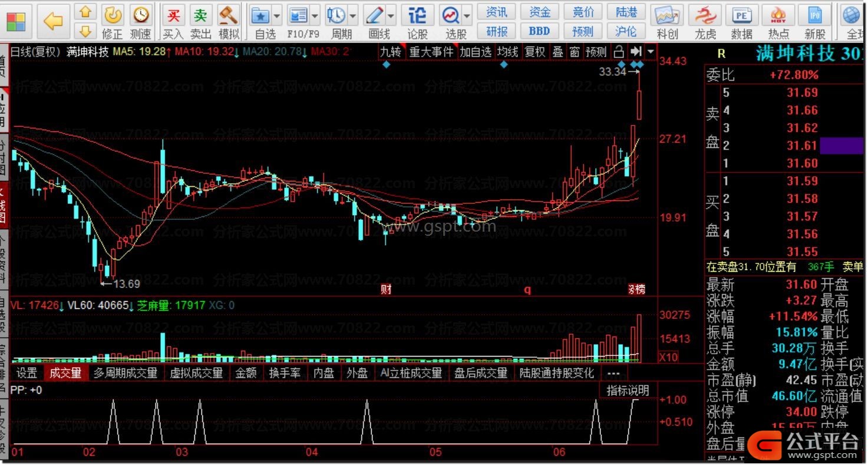Open the 数据 PE data icon
868x465 pixels.
(x=742, y=22)
